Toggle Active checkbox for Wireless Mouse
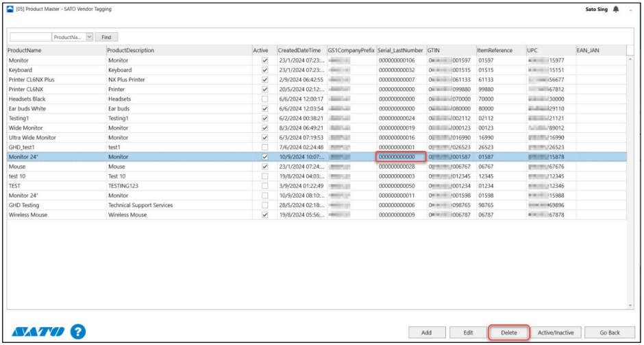The image size is (644, 345). (x=264, y=215)
